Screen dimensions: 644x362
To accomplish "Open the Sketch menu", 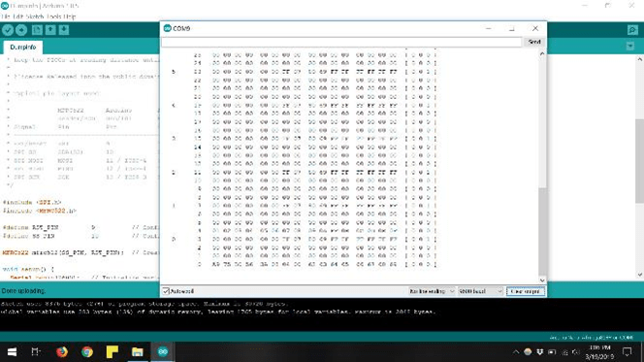I will [35, 16].
